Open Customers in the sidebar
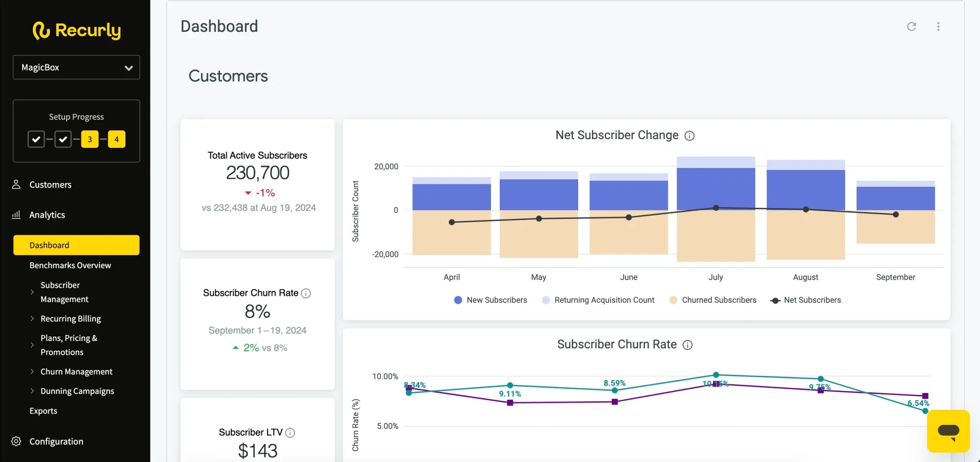 50,185
